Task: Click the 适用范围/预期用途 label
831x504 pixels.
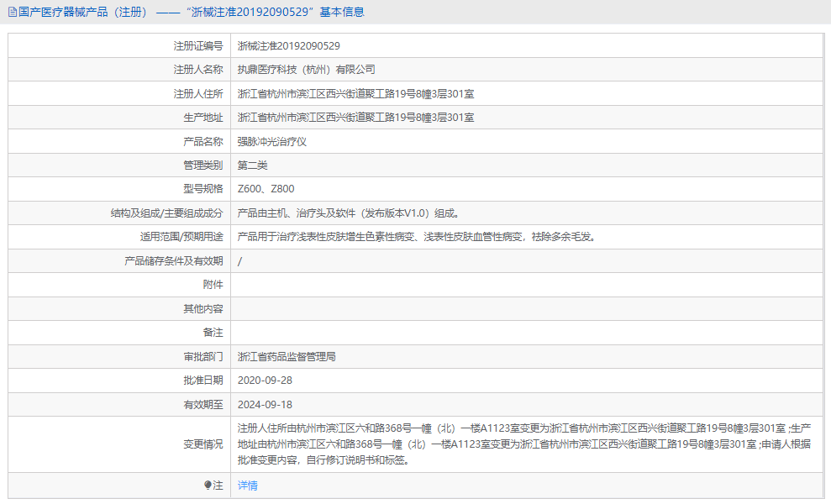Action: point(181,237)
